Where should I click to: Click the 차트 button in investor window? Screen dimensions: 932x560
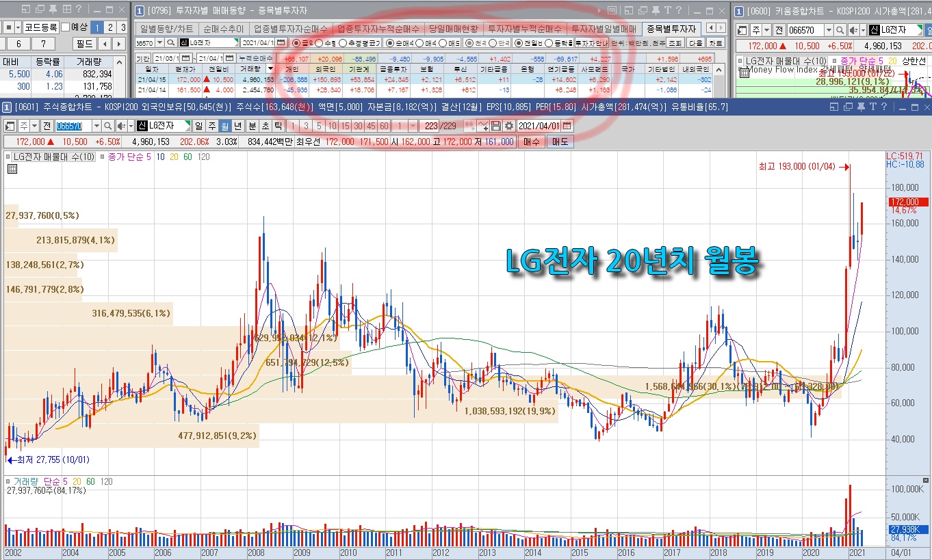(x=715, y=42)
